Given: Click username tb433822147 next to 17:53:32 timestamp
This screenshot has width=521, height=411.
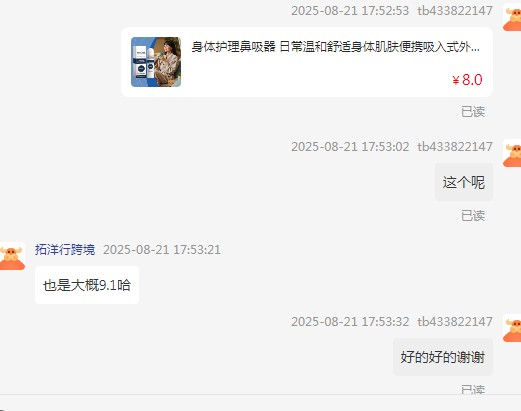Looking at the screenshot, I should coord(455,322).
